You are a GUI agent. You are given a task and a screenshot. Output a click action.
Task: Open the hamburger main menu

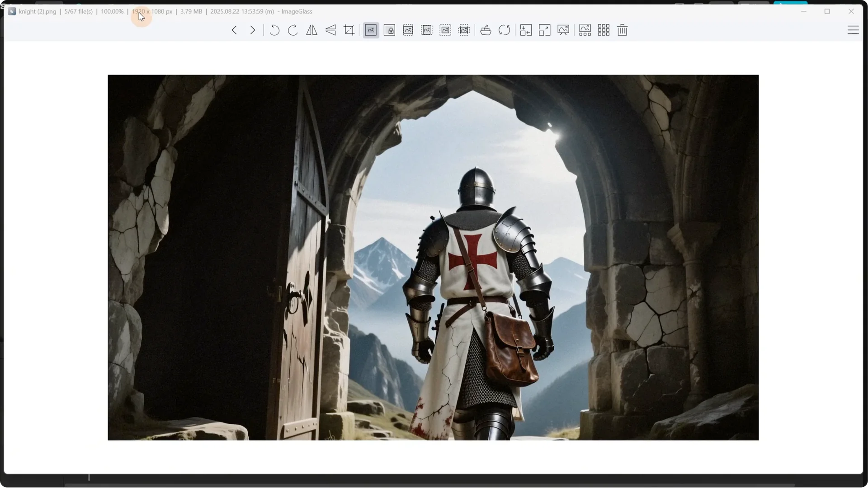pos(854,30)
